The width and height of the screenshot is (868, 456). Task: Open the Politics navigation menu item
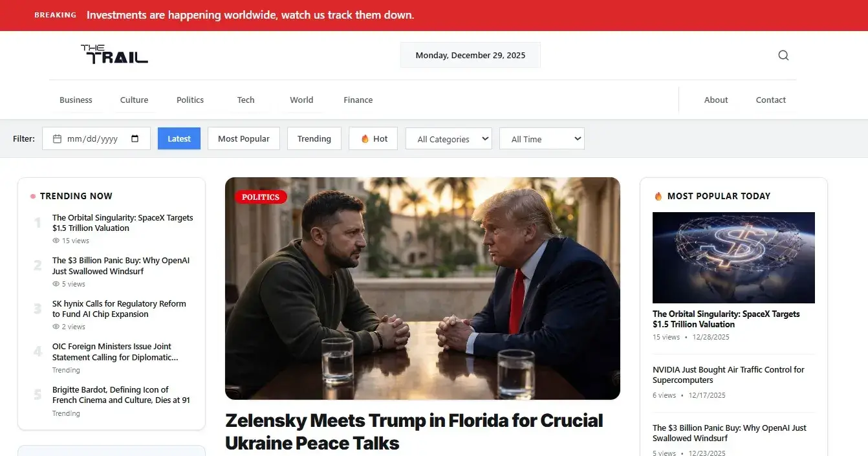pyautogui.click(x=190, y=100)
